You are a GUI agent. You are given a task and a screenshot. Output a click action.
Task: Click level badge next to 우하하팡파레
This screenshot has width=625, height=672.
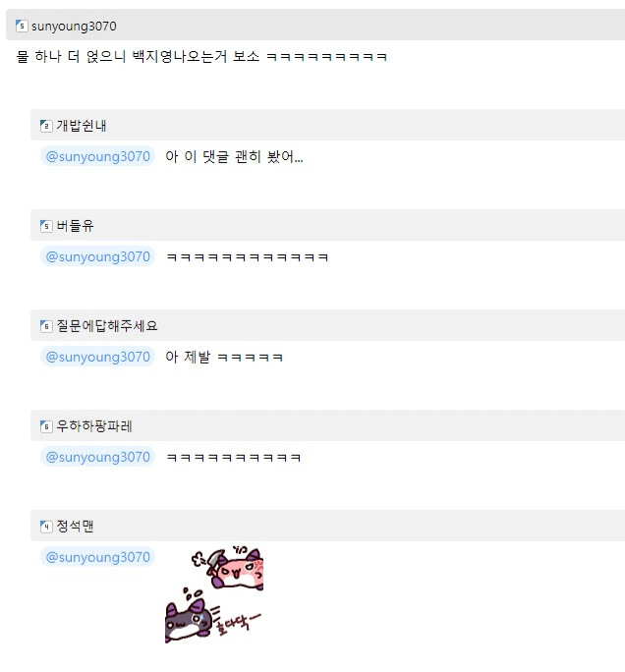pyautogui.click(x=46, y=426)
